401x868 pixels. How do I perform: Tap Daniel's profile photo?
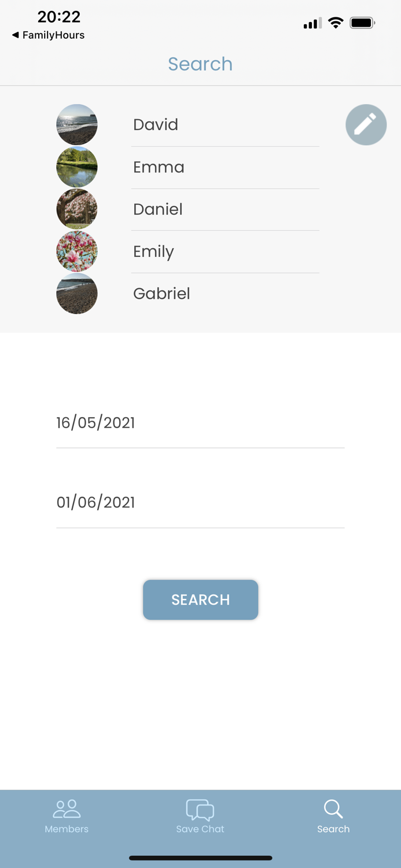[x=77, y=209]
